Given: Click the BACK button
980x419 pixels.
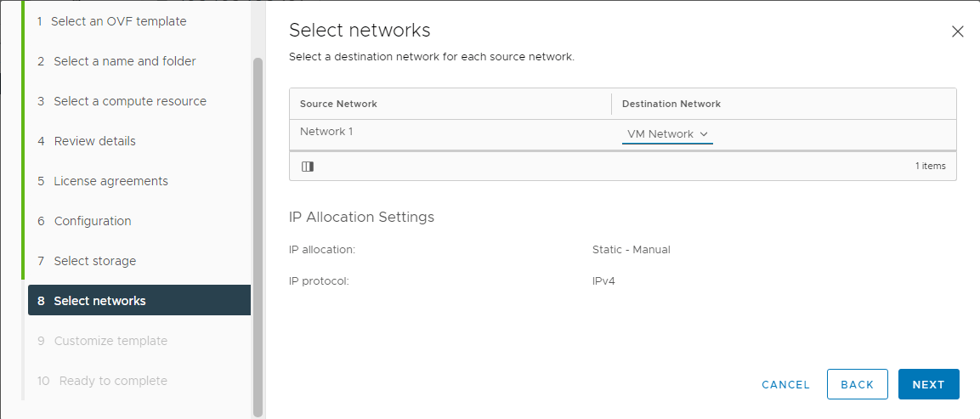Looking at the screenshot, I should pos(858,384).
